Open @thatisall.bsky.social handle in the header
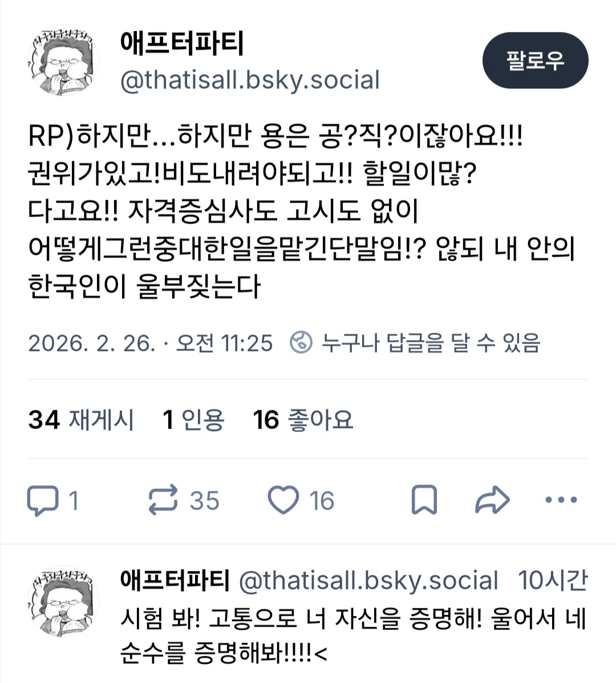Image resolution: width=616 pixels, height=683 pixels. (250, 80)
